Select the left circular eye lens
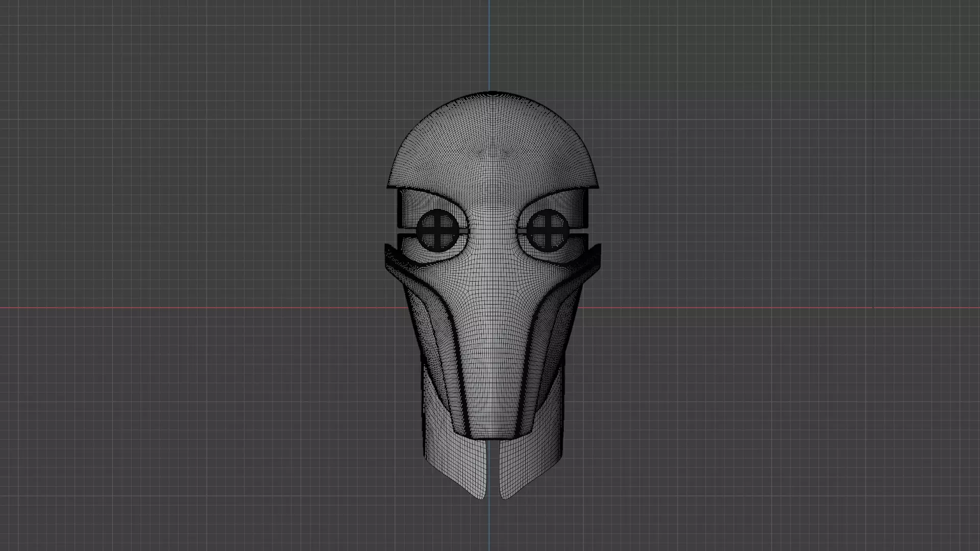The width and height of the screenshot is (980, 551). click(x=437, y=231)
